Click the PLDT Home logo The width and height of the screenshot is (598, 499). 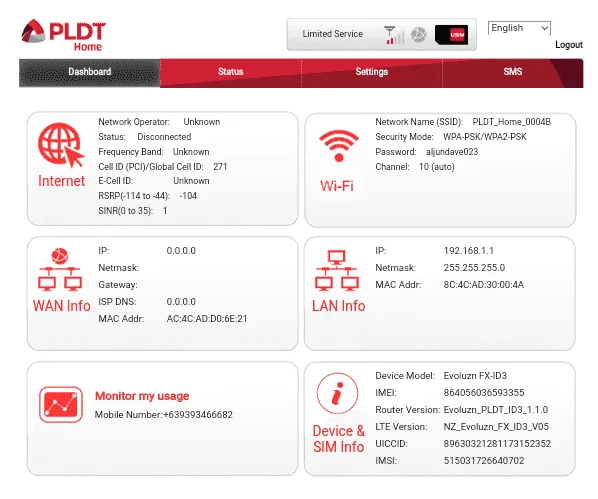click(63, 35)
